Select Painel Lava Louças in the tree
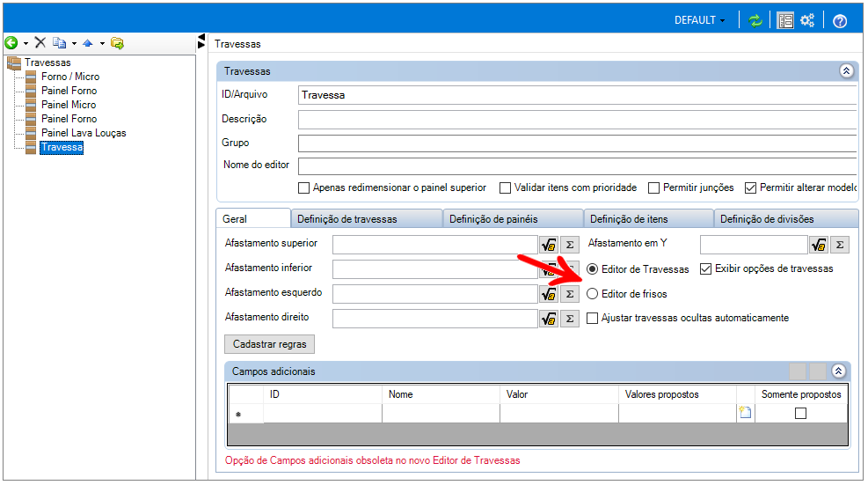 click(84, 133)
